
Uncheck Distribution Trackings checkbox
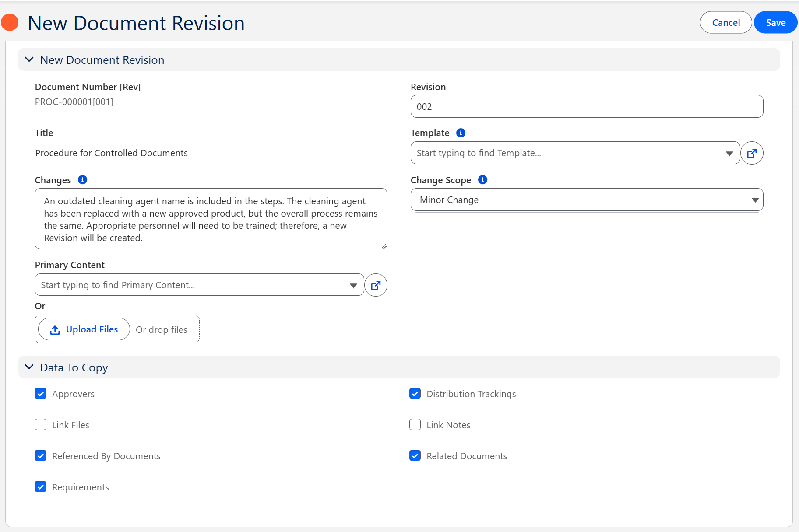(415, 394)
